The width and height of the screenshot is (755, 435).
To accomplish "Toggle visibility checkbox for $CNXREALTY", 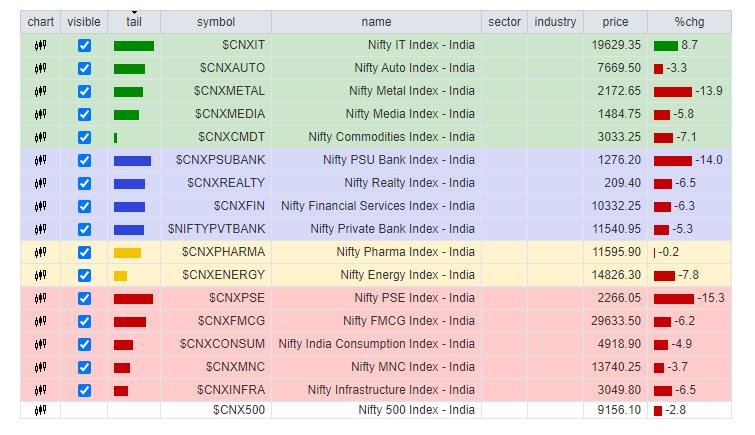I will [x=84, y=184].
